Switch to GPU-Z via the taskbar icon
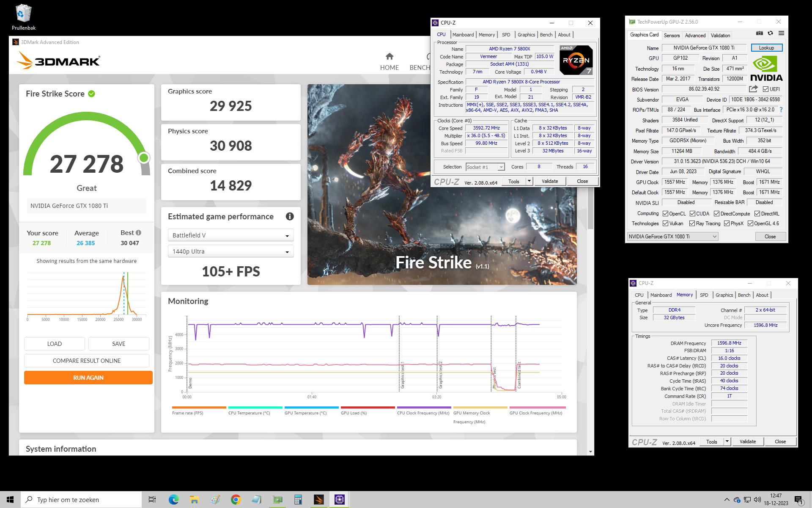 (277, 500)
